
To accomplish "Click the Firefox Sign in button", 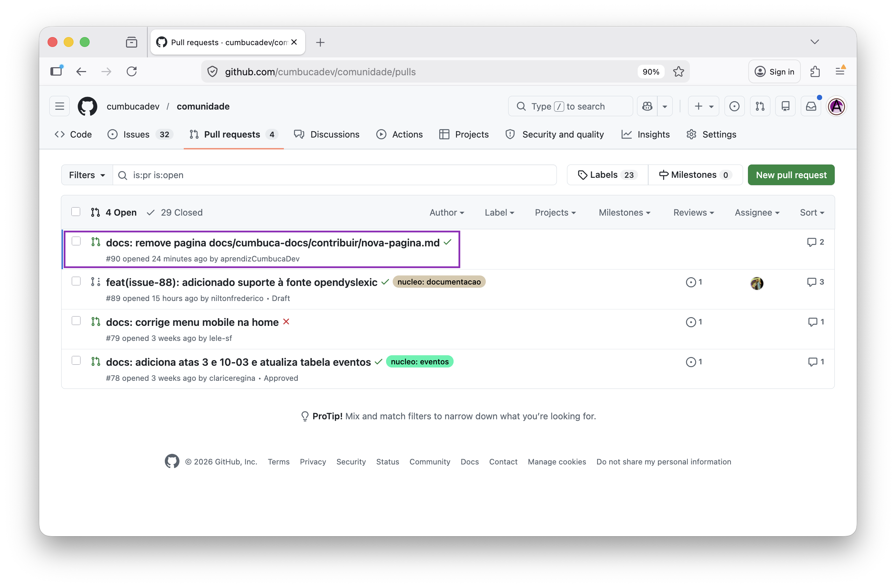I will point(775,71).
